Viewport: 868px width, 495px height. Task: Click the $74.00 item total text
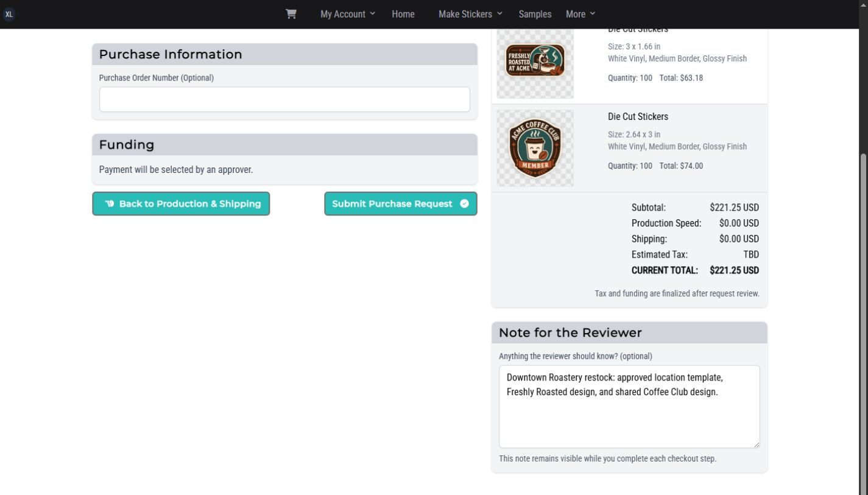tap(691, 166)
